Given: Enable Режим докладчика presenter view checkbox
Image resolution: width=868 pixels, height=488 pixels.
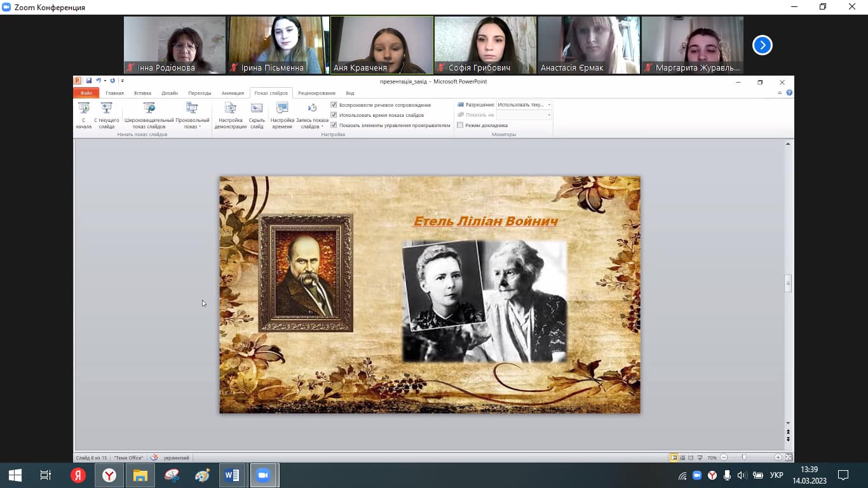Looking at the screenshot, I should tap(461, 125).
